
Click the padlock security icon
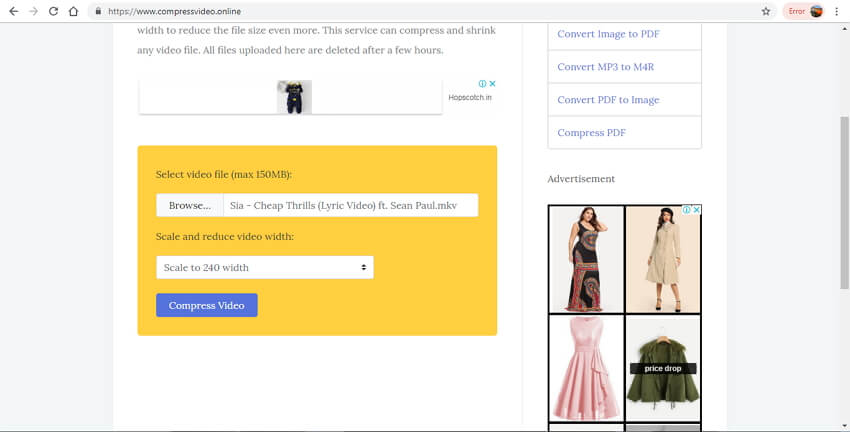[98, 11]
